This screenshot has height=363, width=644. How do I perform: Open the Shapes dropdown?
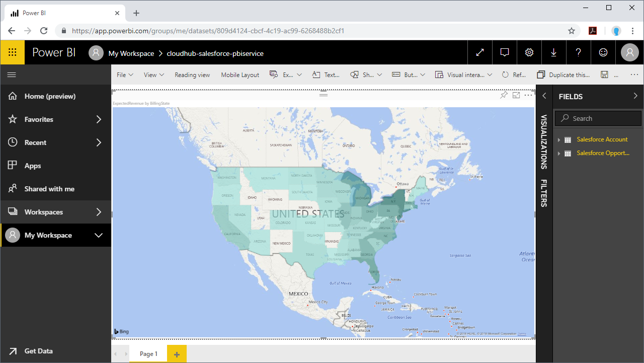click(366, 75)
